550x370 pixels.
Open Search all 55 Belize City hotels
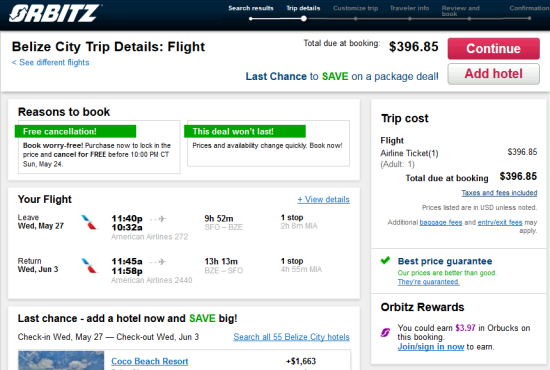pos(291,337)
